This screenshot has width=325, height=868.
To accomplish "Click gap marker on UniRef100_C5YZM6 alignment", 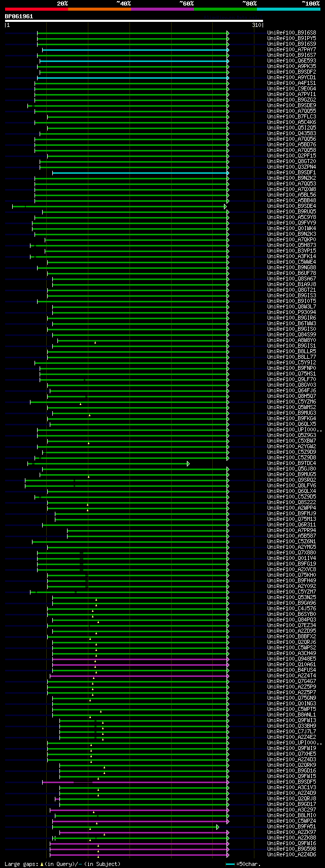I will click(80, 404).
